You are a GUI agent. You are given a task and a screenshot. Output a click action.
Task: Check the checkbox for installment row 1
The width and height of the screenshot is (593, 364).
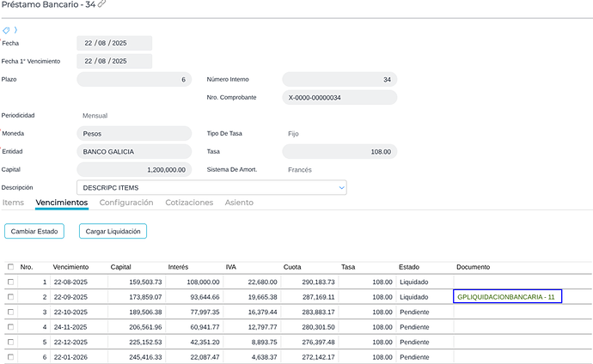coord(10,282)
